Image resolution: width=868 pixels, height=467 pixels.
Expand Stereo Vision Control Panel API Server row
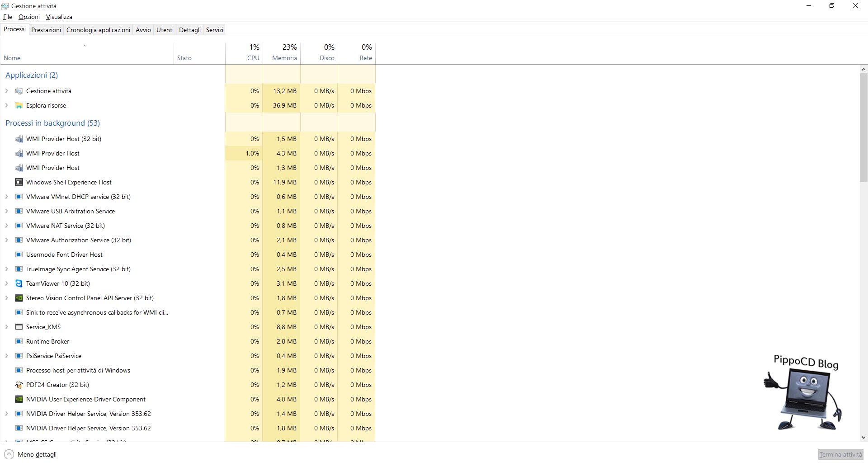pyautogui.click(x=6, y=298)
